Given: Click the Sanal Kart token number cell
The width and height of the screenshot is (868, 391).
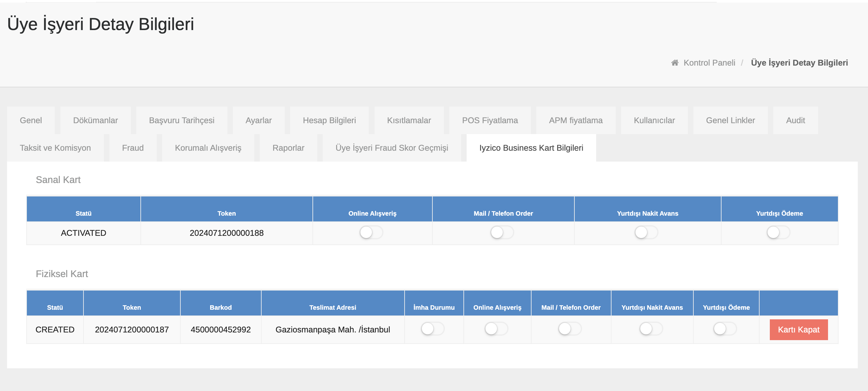Looking at the screenshot, I should (x=226, y=233).
